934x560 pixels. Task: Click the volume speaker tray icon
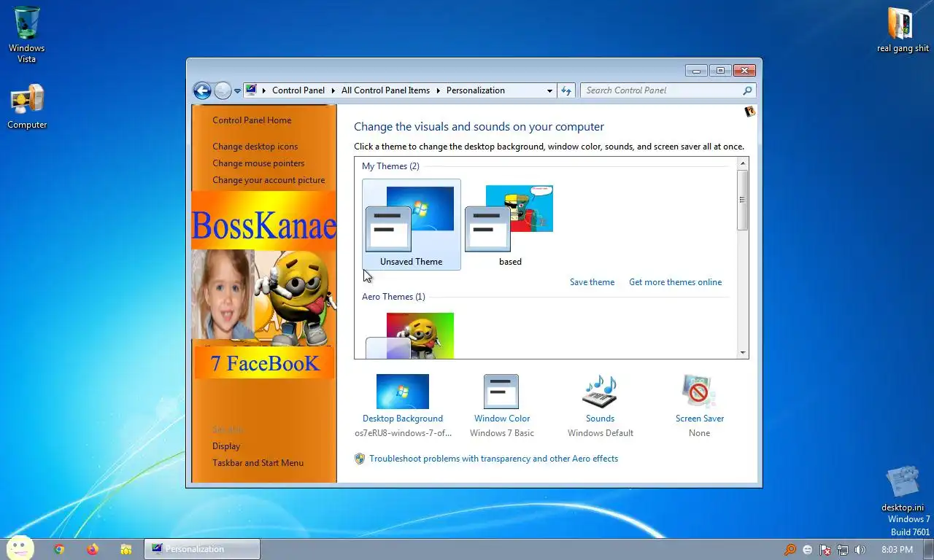(860, 550)
